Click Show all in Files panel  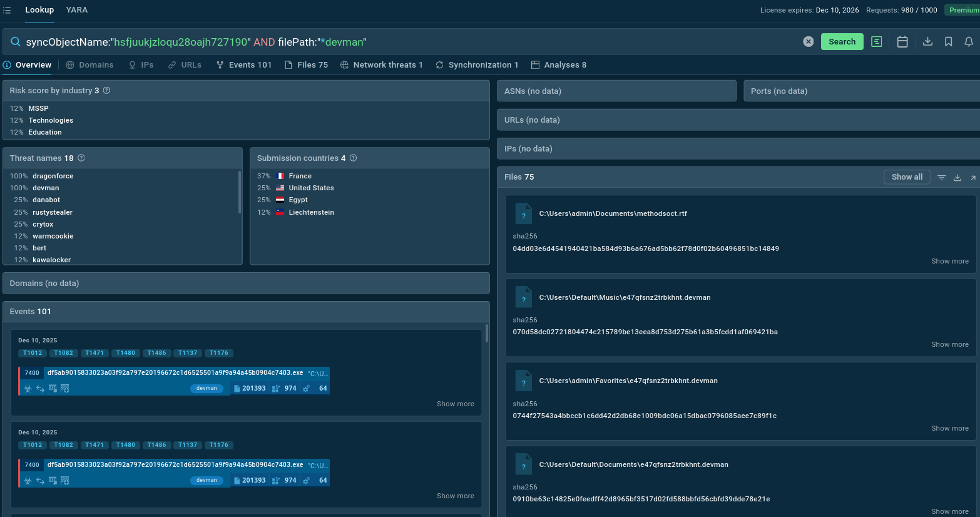[907, 177]
